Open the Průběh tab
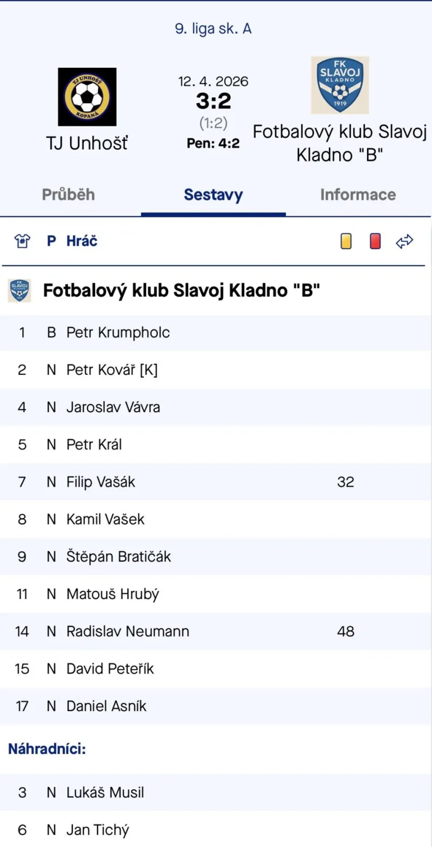The width and height of the screenshot is (432, 868). [68, 195]
